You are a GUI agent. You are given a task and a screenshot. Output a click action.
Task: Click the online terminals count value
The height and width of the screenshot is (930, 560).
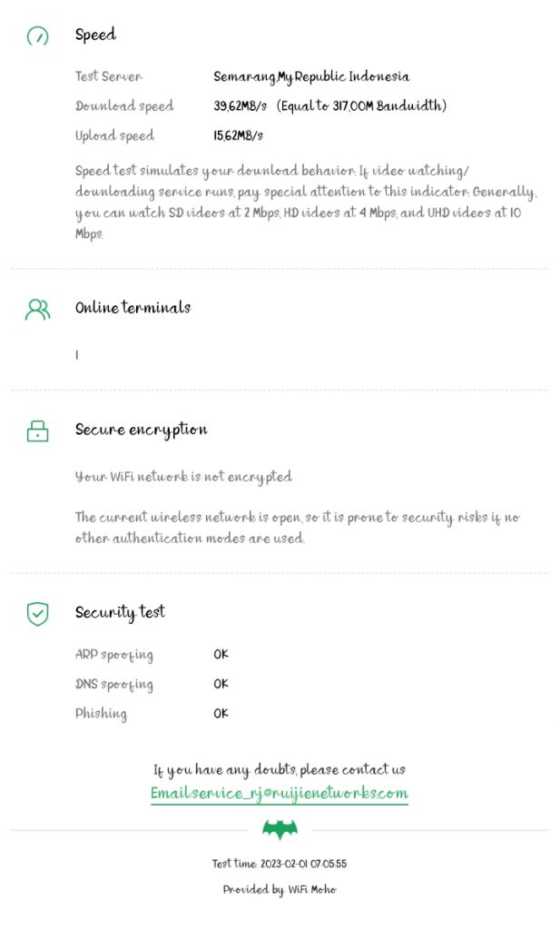(77, 356)
